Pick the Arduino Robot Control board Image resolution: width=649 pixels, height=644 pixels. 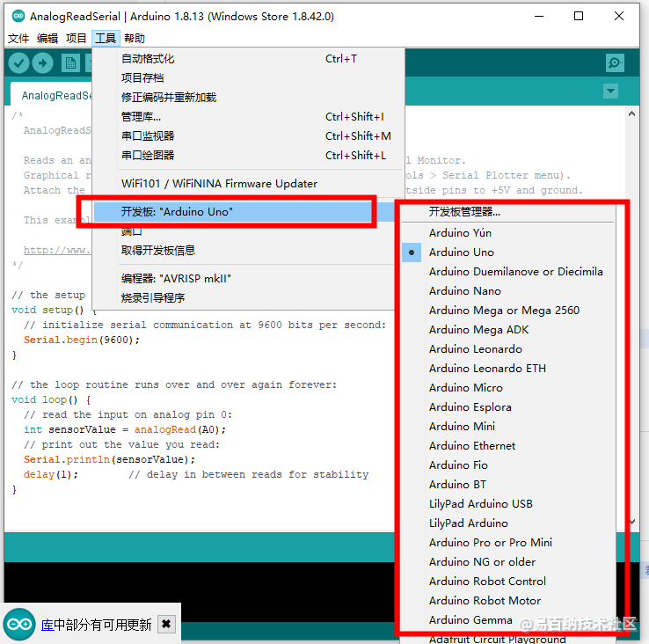tap(508, 581)
